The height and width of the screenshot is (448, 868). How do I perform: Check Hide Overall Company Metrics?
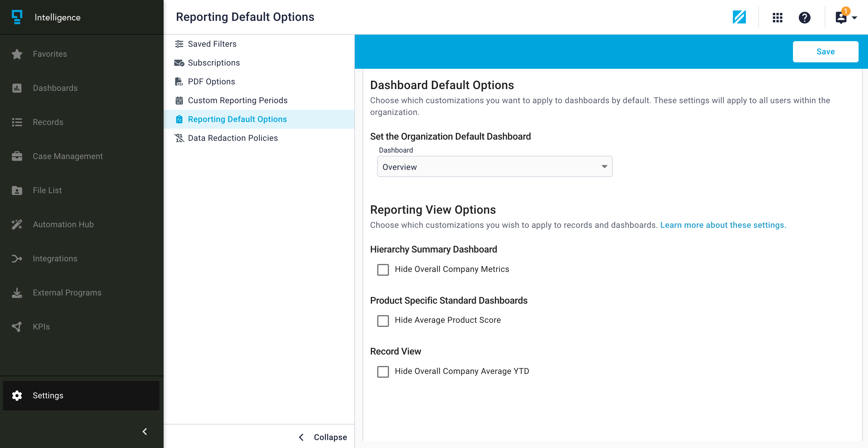click(383, 270)
